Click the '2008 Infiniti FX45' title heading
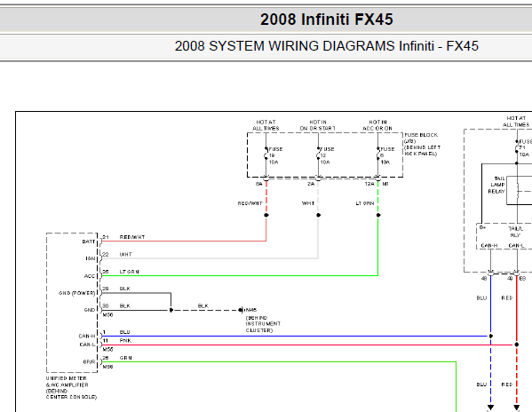Viewport: 532px width, 412px height. [x=326, y=20]
